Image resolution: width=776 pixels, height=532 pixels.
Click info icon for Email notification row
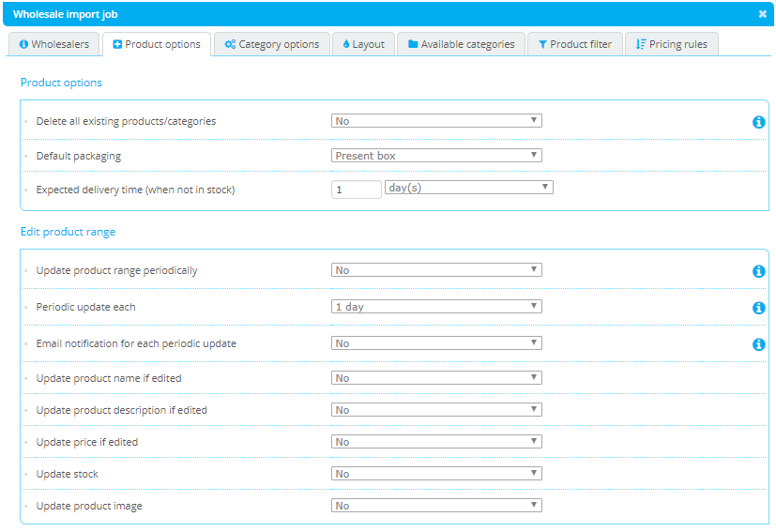click(x=758, y=344)
